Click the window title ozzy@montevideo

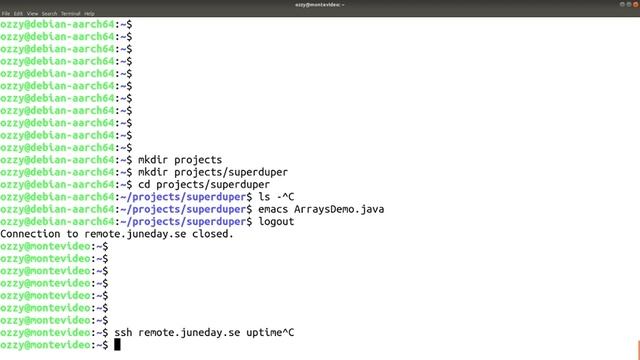point(320,5)
